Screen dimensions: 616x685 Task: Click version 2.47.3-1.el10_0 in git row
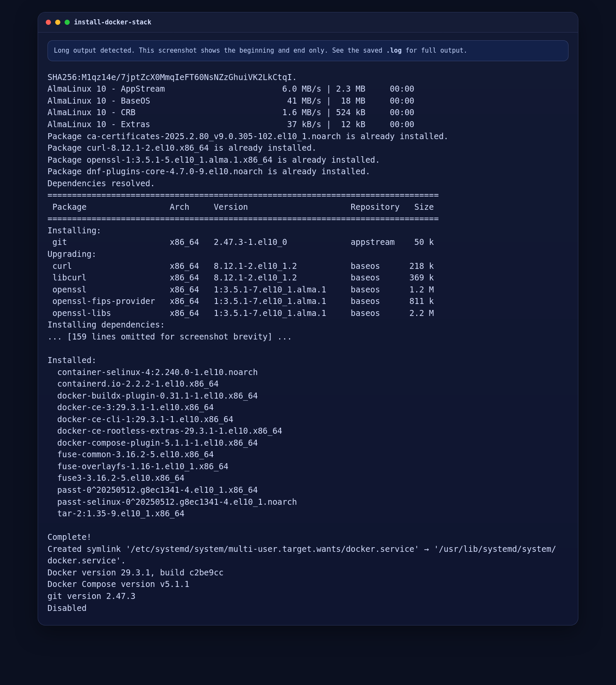pos(250,242)
